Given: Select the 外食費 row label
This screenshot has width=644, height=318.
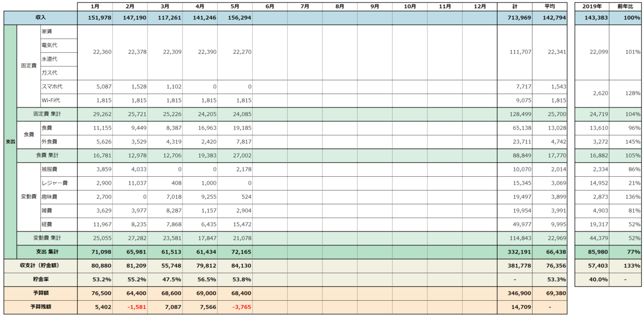Looking at the screenshot, I should click(58, 141).
